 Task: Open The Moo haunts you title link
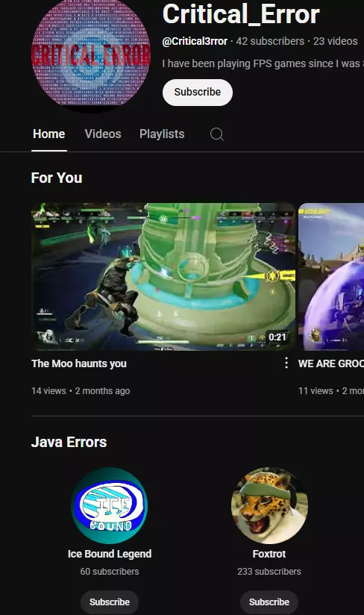tap(79, 363)
